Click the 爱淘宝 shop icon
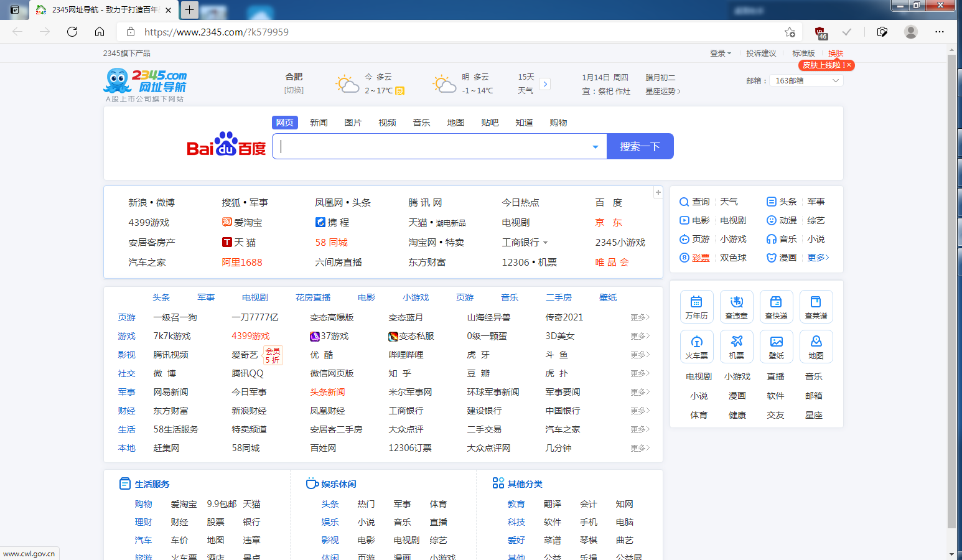Screen dimensions: 962x560 point(226,222)
